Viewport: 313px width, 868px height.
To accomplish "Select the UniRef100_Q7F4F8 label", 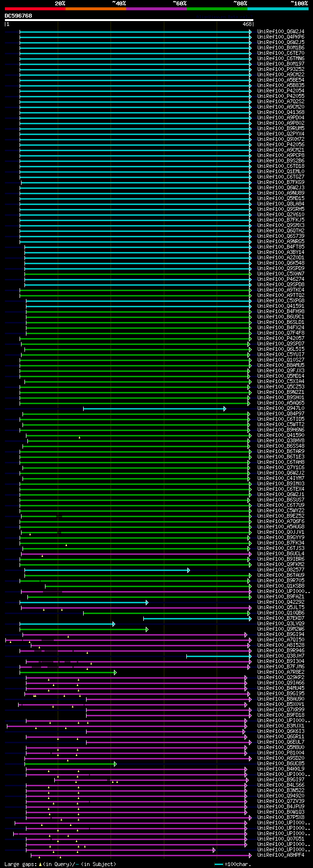I will 281,333.
